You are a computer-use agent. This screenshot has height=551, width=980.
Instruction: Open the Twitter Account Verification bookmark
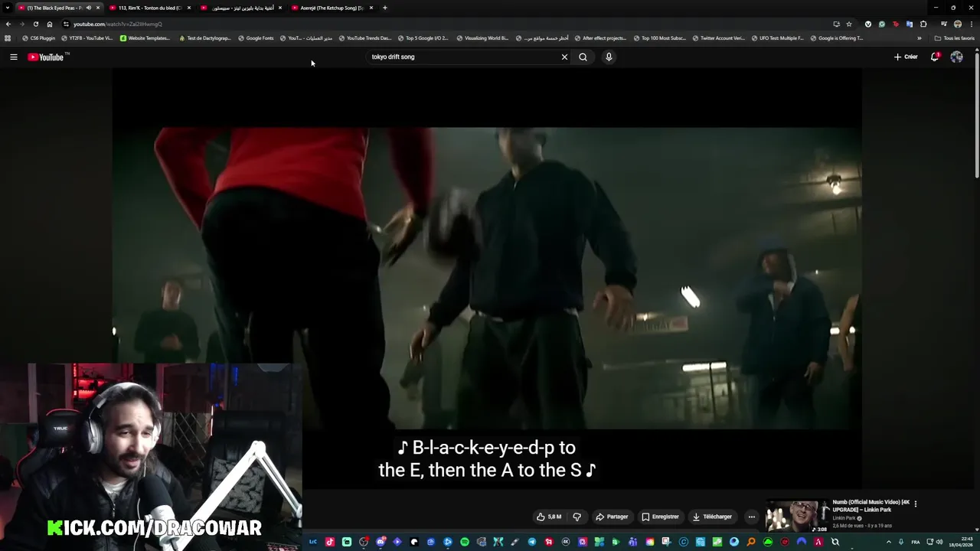click(718, 37)
